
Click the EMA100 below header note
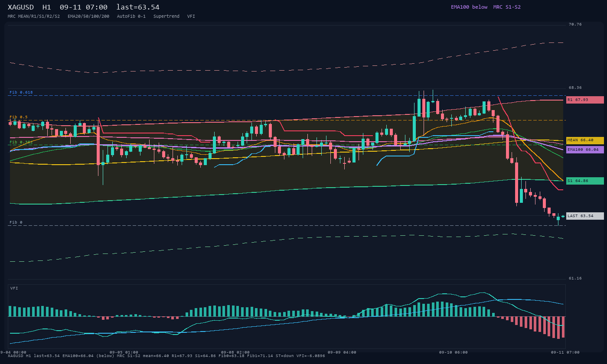469,7
